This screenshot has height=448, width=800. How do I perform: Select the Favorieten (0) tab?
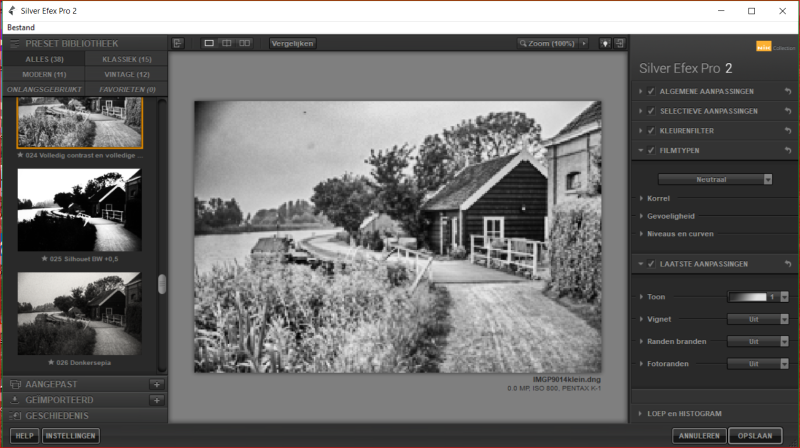(127, 89)
